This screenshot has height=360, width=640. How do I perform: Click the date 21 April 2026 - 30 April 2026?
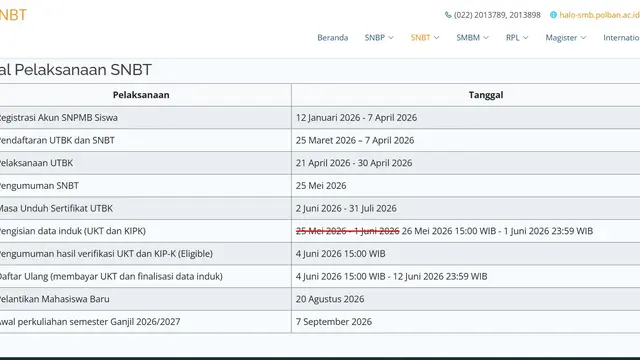click(x=354, y=163)
